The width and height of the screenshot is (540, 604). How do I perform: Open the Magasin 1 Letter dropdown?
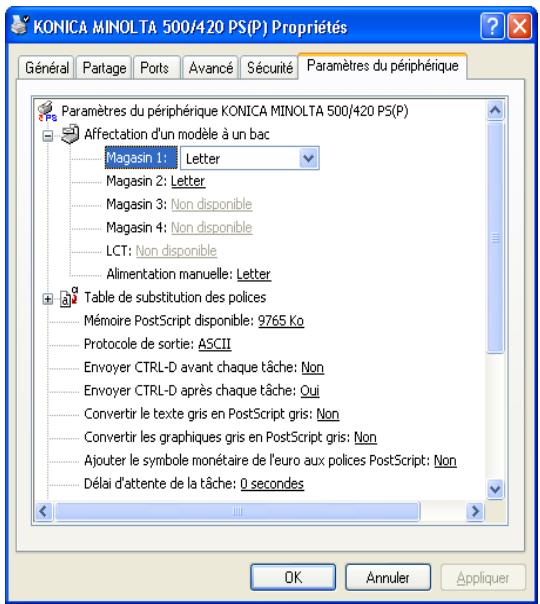click(309, 158)
